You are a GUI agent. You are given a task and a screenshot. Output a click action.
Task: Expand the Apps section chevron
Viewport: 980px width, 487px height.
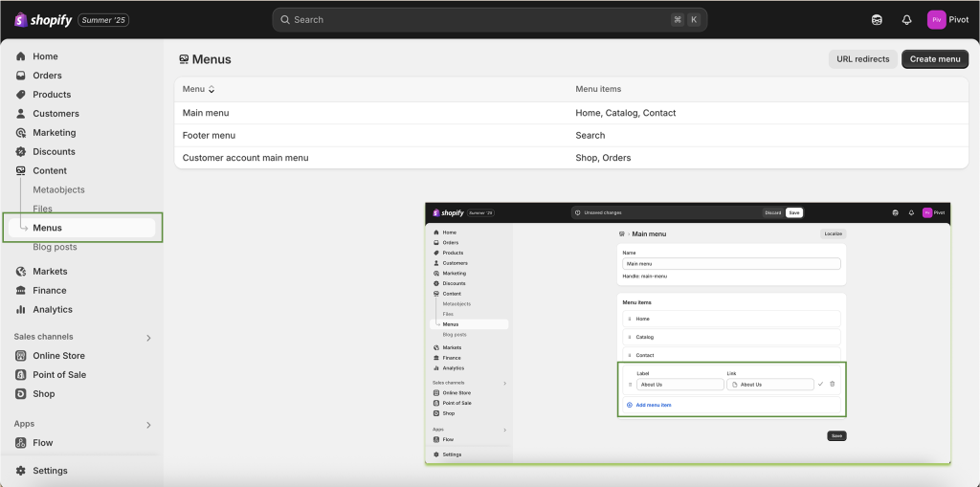coord(148,425)
